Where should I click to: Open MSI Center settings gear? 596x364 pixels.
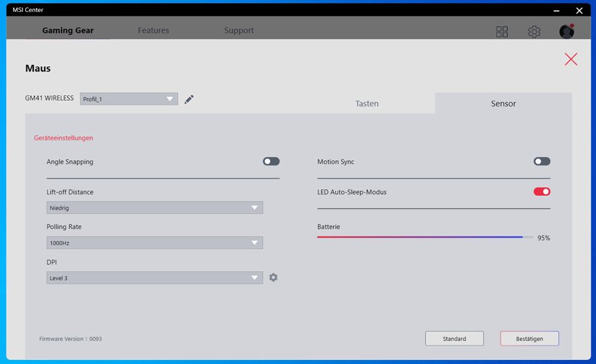[x=534, y=32]
